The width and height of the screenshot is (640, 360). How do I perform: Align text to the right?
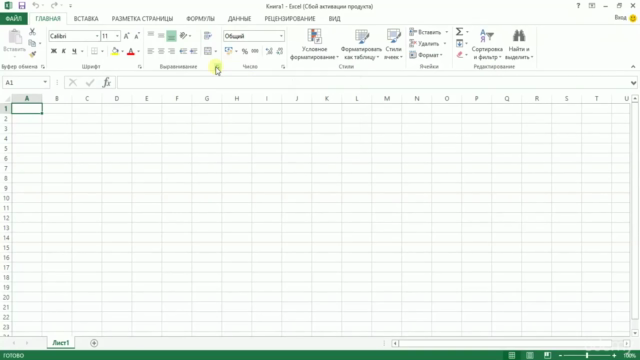click(x=171, y=51)
